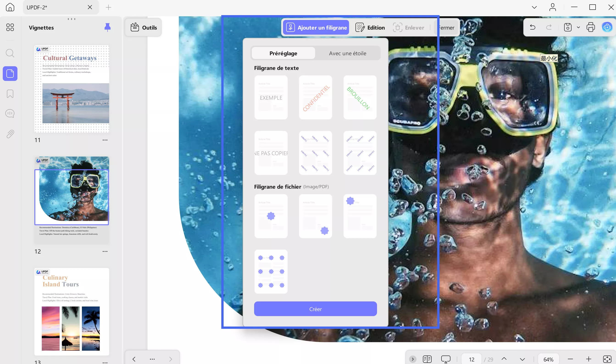Open page 11 thumbnail Cultural Getaways

(x=72, y=89)
